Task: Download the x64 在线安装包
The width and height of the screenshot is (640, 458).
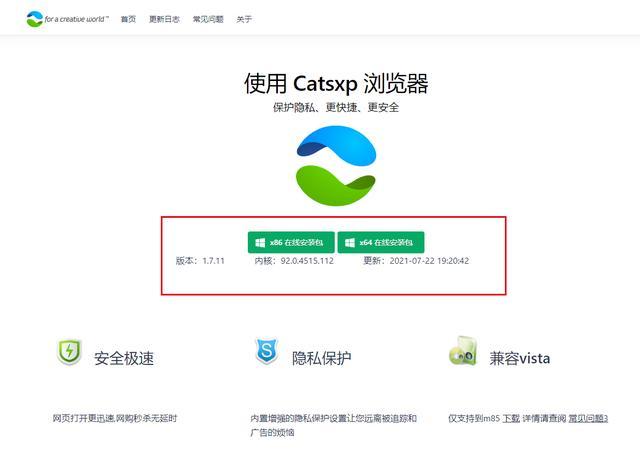Action: coord(381,242)
